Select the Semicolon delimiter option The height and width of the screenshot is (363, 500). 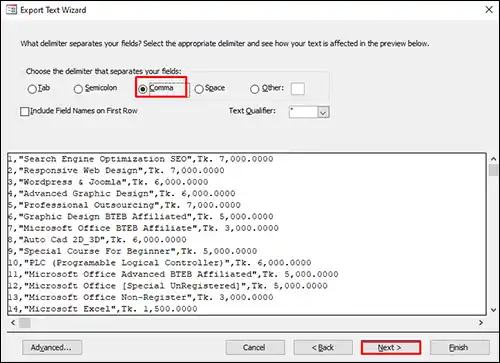(78, 89)
